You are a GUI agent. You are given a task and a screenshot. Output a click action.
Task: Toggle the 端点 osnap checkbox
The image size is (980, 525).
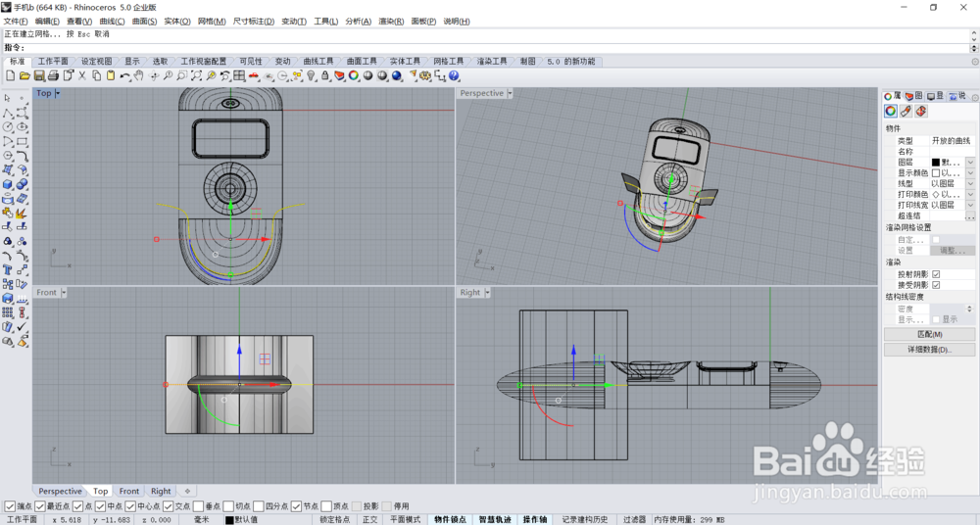coord(10,506)
